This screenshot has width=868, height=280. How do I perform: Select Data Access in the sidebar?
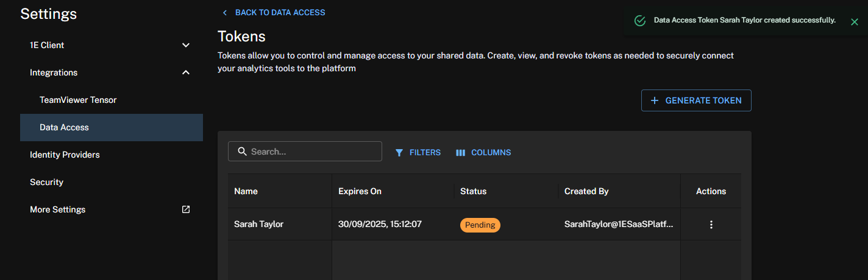64,127
